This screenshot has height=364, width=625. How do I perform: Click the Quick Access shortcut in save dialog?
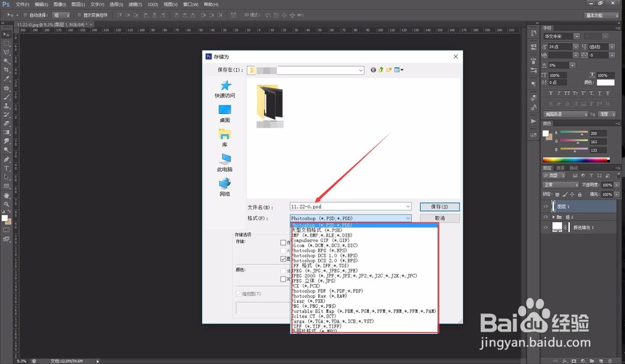225,89
